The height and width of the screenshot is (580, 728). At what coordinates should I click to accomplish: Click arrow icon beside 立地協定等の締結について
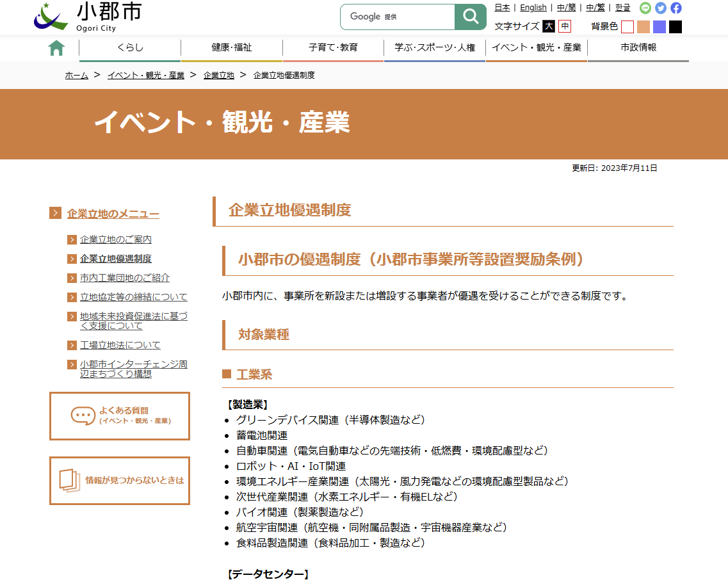[x=72, y=297]
